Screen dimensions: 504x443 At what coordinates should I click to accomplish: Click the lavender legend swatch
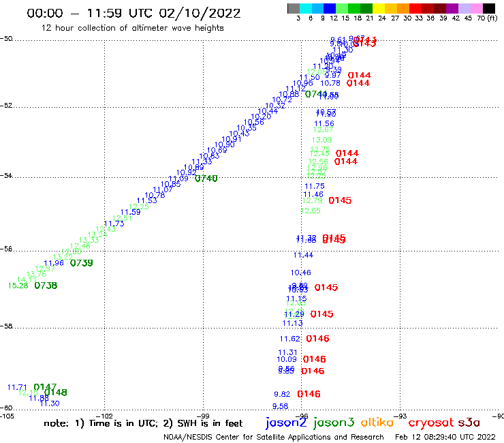[x=464, y=9]
